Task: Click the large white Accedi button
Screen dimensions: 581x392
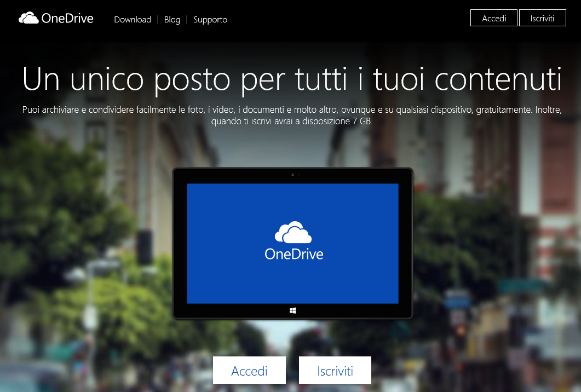Action: (x=249, y=370)
